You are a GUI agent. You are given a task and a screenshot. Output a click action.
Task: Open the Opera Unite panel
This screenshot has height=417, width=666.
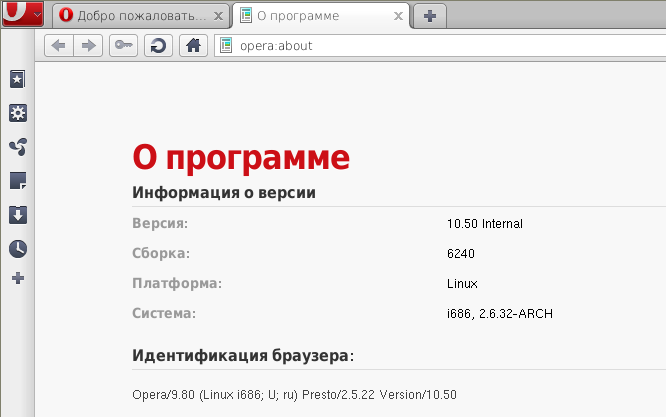pos(17,147)
